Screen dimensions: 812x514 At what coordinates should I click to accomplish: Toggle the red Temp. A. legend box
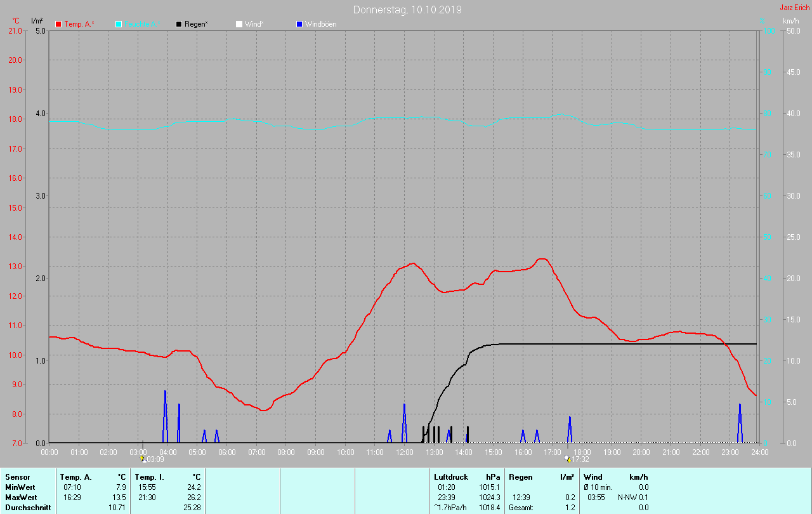click(x=58, y=24)
